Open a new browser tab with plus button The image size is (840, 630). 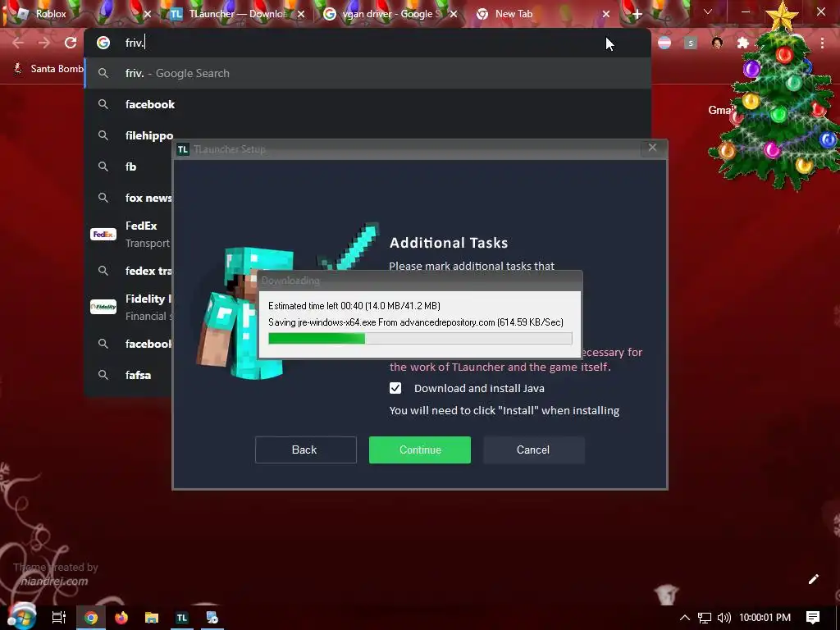(x=637, y=15)
